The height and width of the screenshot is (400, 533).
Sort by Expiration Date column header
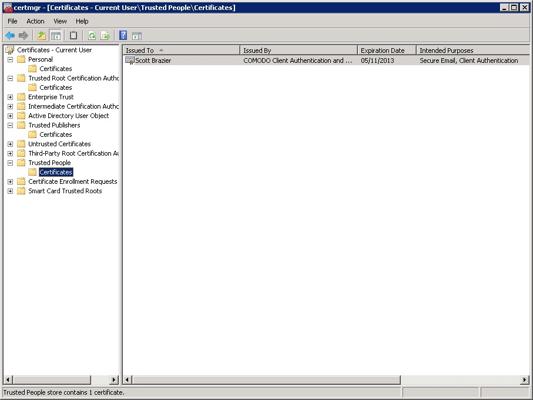click(387, 50)
